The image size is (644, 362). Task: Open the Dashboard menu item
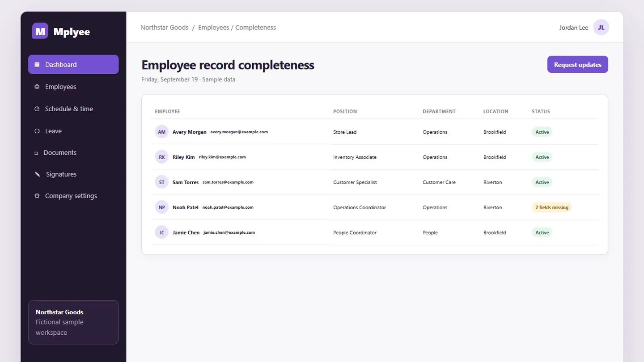pos(73,64)
